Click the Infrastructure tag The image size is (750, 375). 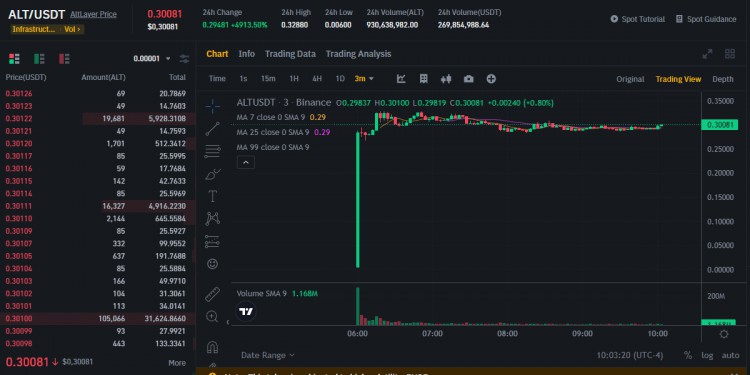point(35,29)
